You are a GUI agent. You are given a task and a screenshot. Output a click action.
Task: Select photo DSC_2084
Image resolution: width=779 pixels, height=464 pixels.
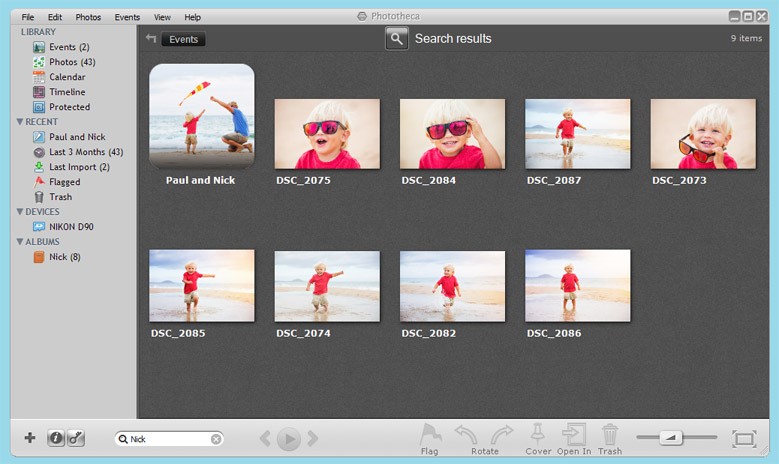(x=453, y=134)
